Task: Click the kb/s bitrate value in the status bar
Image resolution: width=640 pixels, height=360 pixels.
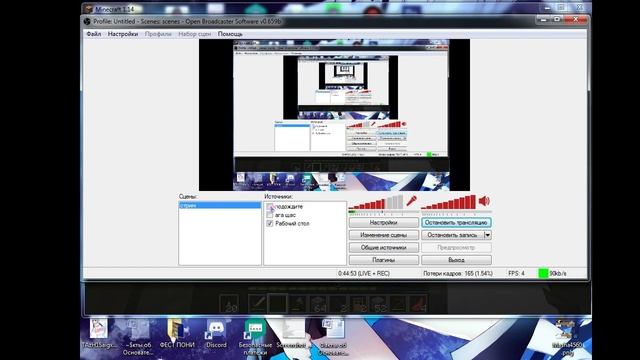Action: (x=558, y=273)
